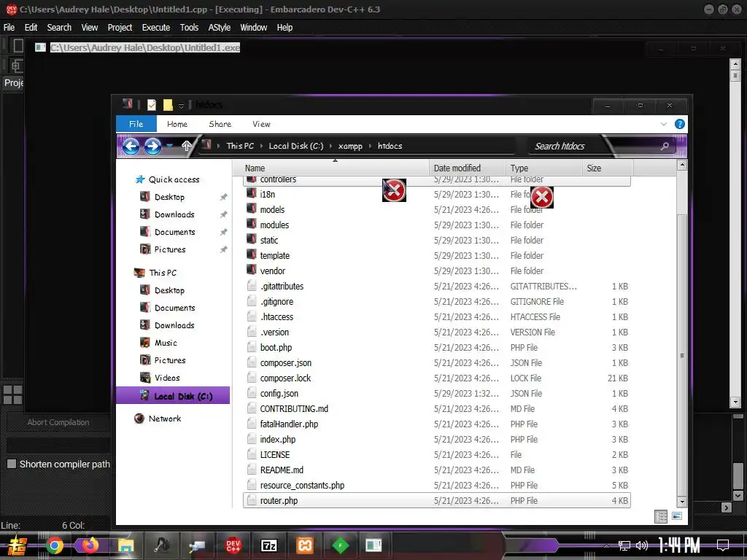
Task: Select the models folder icon
Action: (252, 209)
